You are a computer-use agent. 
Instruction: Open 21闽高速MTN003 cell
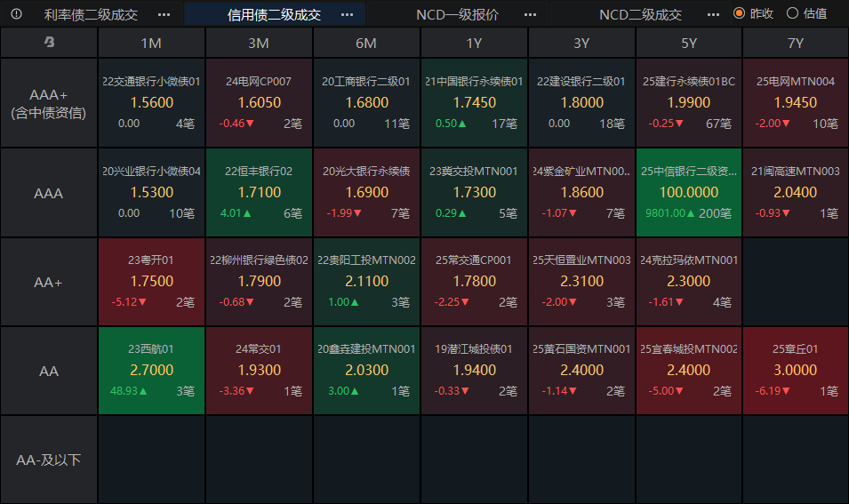(x=796, y=193)
